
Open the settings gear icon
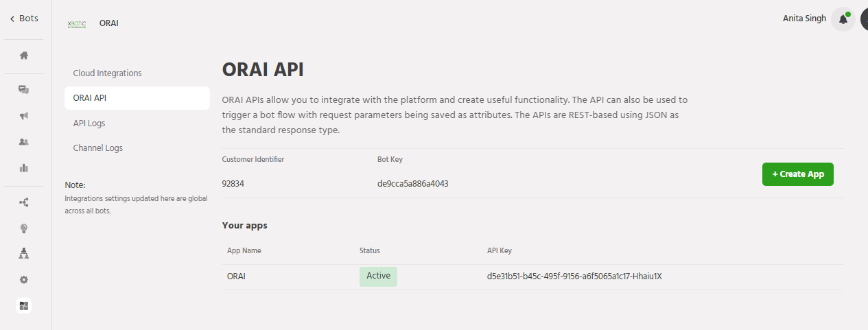tap(24, 280)
